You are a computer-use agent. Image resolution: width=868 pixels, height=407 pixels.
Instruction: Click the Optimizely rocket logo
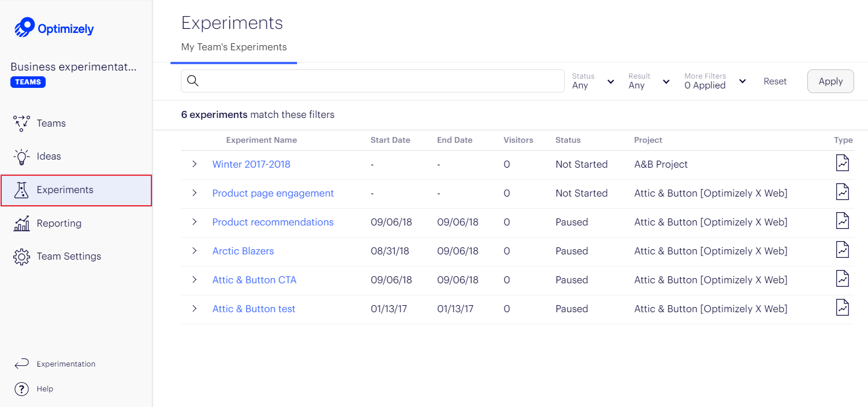[x=25, y=28]
